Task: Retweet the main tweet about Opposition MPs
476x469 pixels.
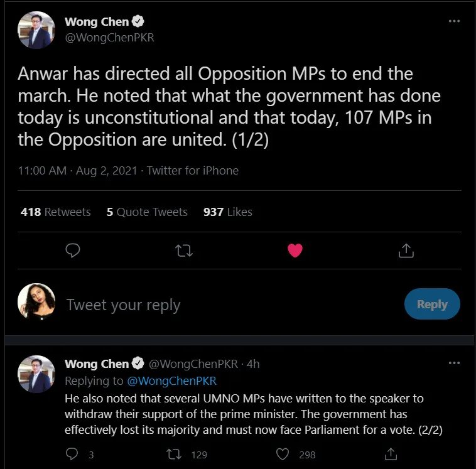Action: [184, 251]
